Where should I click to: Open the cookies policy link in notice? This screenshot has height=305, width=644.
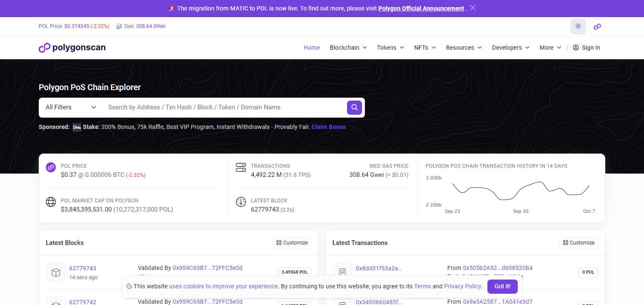click(x=224, y=286)
